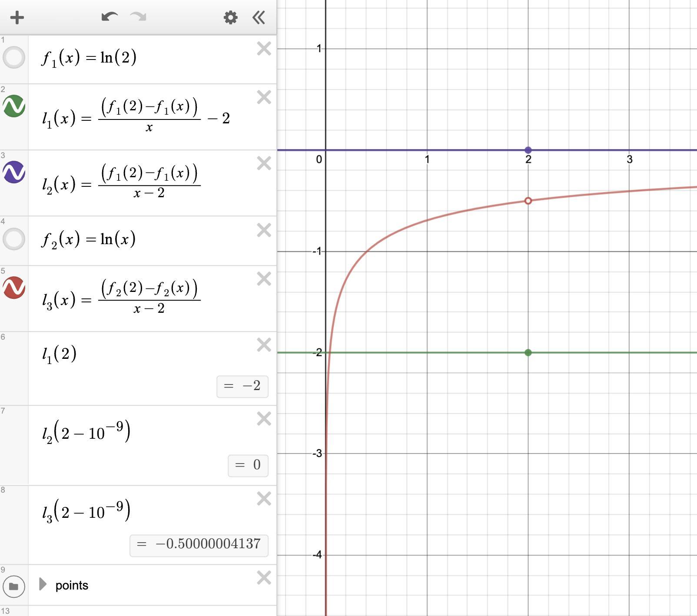Screen dimensions: 697x616
Task: Remove the points folder
Action: coord(264,578)
